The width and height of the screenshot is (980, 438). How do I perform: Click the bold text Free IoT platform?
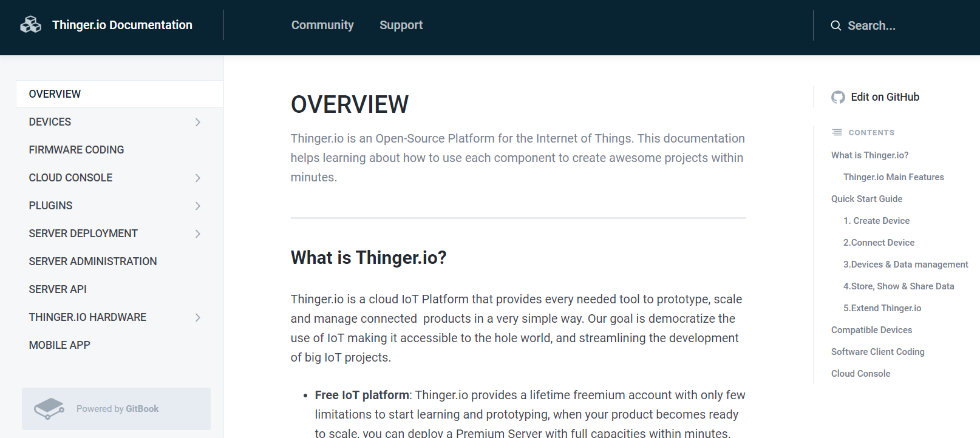coord(362,395)
